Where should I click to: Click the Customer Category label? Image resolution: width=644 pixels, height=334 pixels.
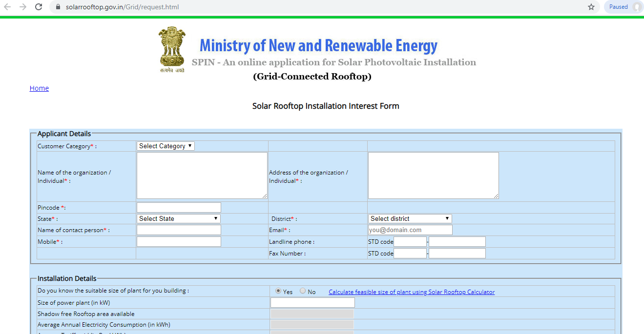pyautogui.click(x=67, y=146)
